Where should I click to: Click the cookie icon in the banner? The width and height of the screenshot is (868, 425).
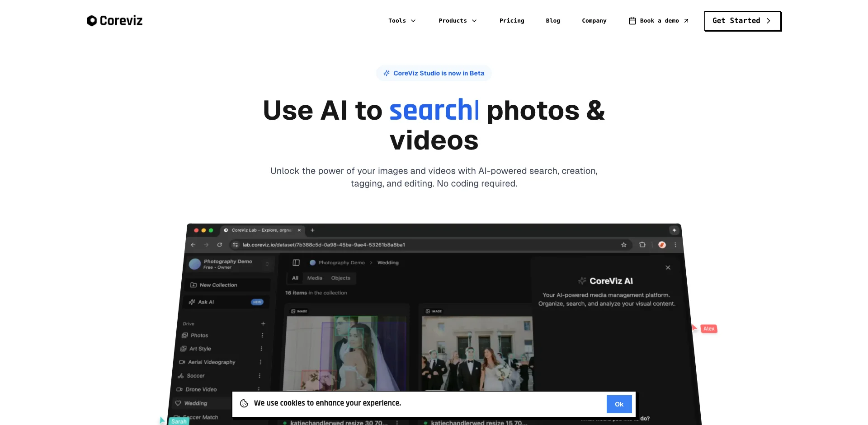tap(244, 403)
